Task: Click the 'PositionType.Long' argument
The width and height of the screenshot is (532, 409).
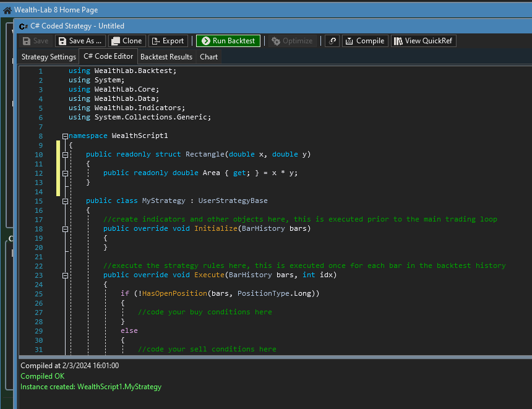Action: click(274, 293)
